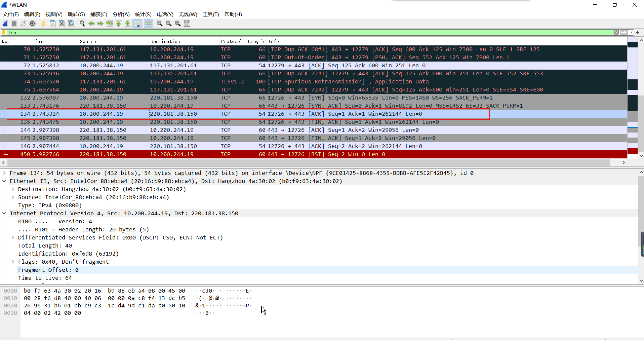644x340 pixels.
Task: Open the recent filters dropdown
Action: 632,33
